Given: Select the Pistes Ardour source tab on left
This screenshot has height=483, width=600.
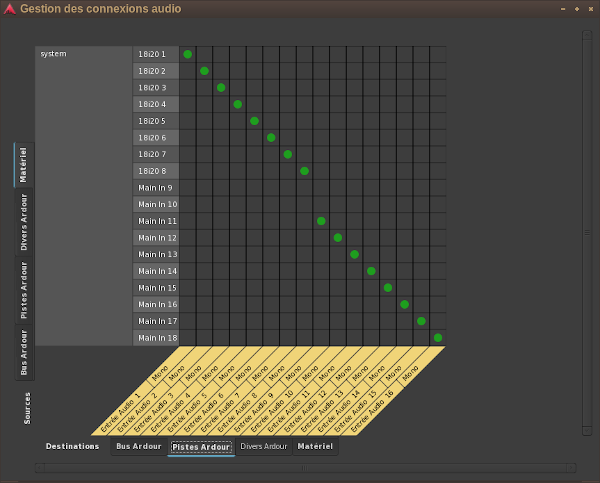Looking at the screenshot, I should point(24,290).
